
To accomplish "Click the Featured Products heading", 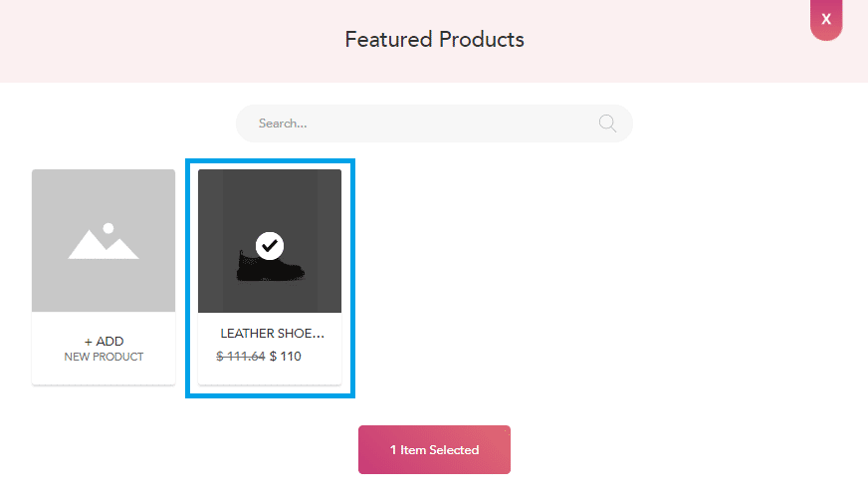I will [x=434, y=40].
